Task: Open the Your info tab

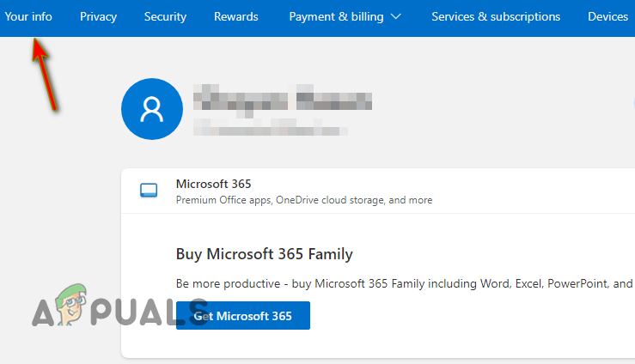Action: point(28,16)
